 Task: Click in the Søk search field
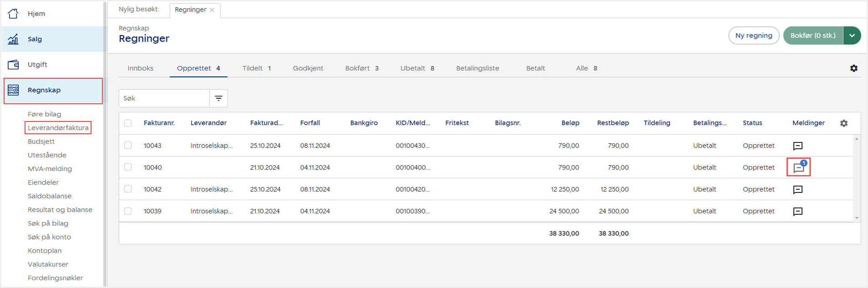click(164, 98)
